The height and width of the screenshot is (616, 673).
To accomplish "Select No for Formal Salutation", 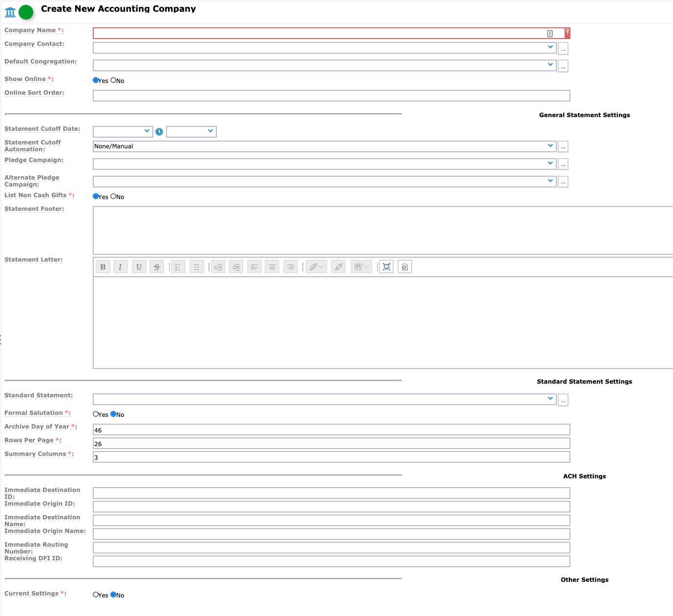I will (113, 414).
